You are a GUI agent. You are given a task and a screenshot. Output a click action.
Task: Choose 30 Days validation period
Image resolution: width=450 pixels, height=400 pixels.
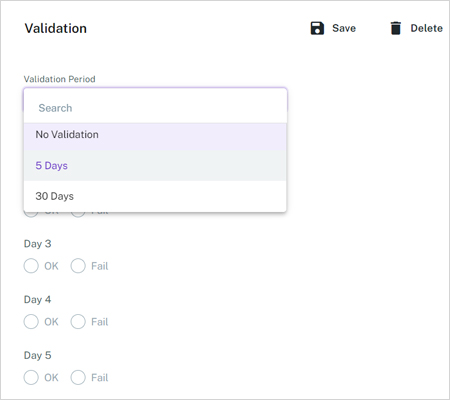[x=155, y=196]
